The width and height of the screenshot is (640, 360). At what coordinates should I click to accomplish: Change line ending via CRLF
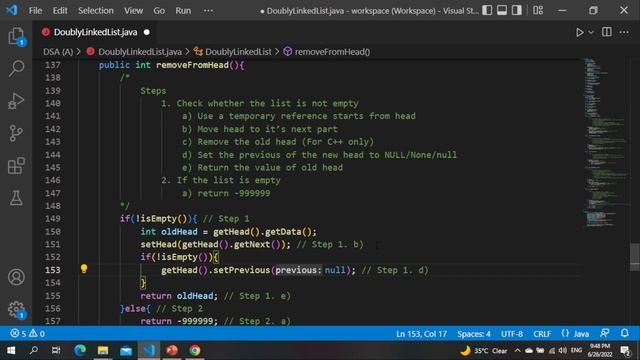(x=542, y=334)
